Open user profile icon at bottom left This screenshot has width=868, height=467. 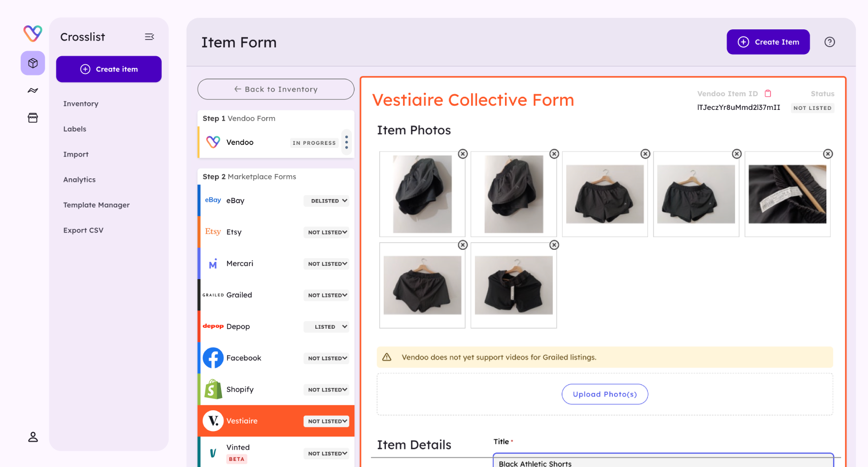(x=33, y=437)
